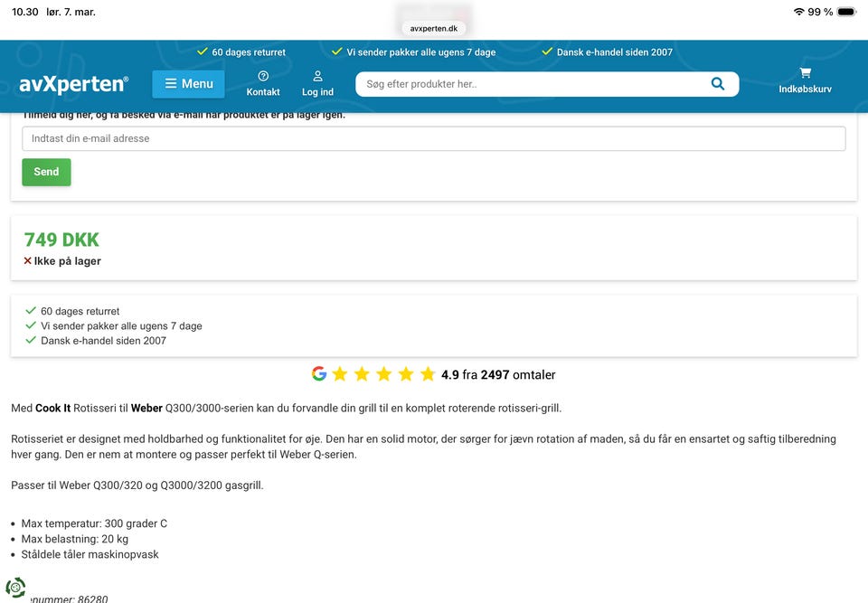
Task: Click the e-mail address input field
Action: click(x=433, y=138)
